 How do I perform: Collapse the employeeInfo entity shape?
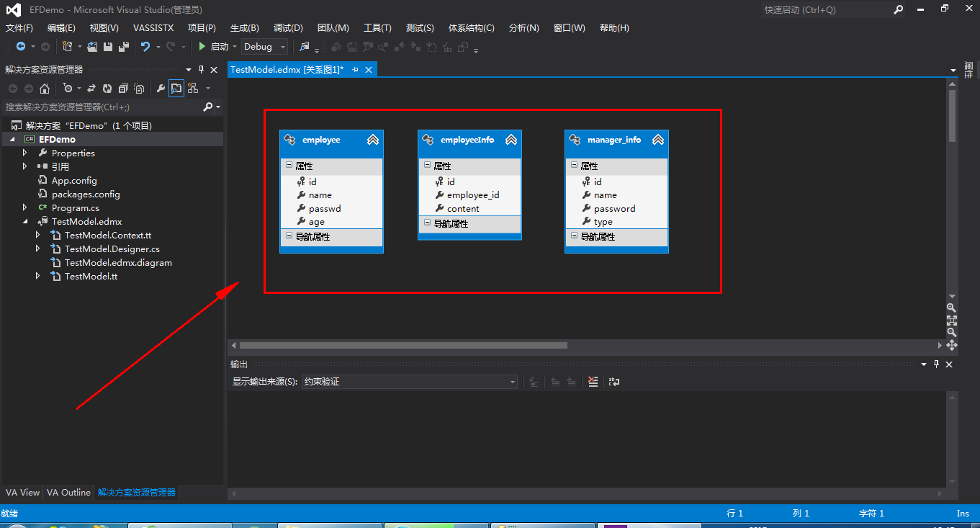pyautogui.click(x=511, y=140)
